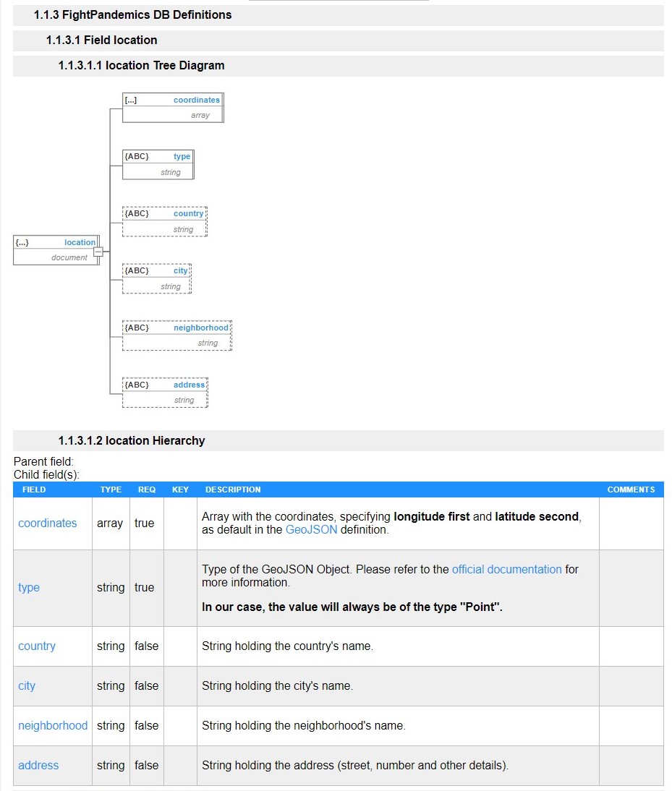Select the KEY column header

pos(180,489)
